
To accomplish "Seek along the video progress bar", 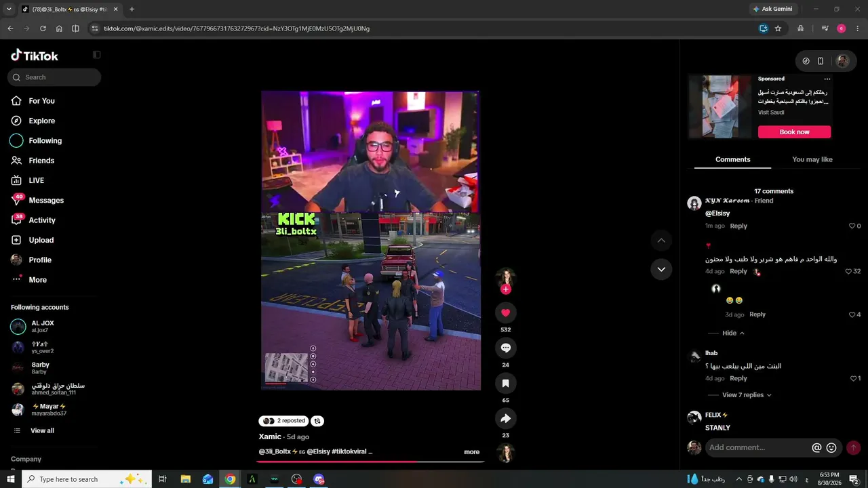I will click(x=372, y=462).
